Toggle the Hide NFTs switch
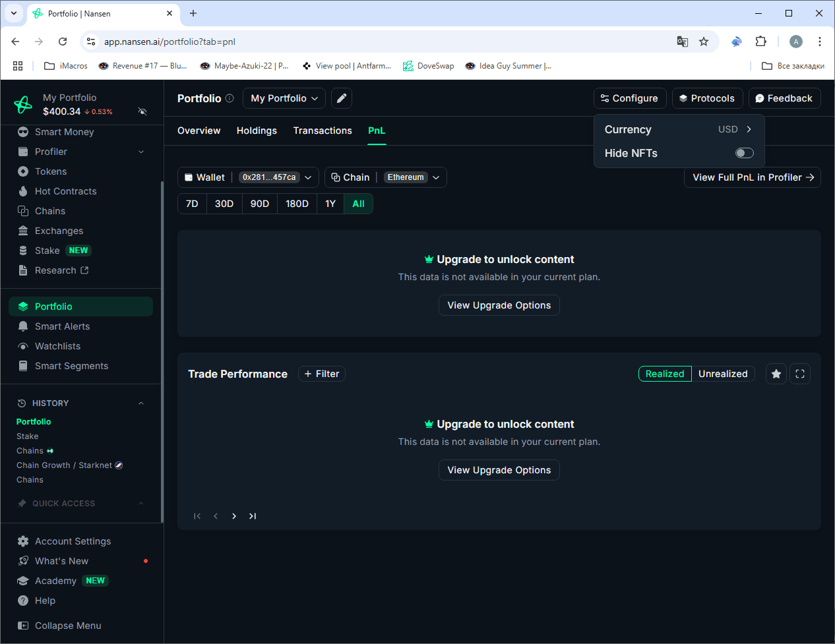Viewport: 835px width, 644px height. click(x=745, y=153)
